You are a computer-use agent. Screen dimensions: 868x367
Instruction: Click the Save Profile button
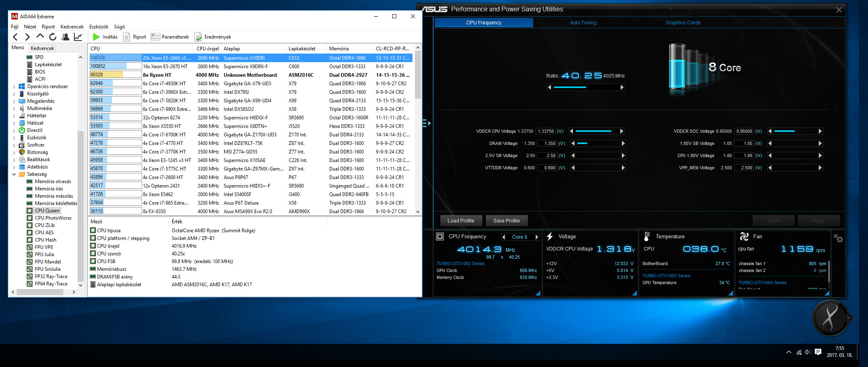tap(506, 221)
